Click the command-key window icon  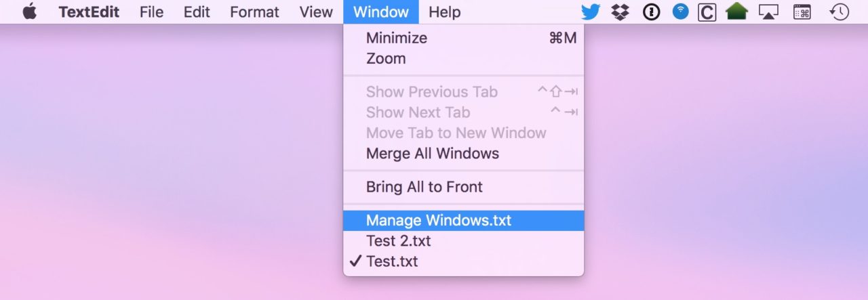[802, 12]
